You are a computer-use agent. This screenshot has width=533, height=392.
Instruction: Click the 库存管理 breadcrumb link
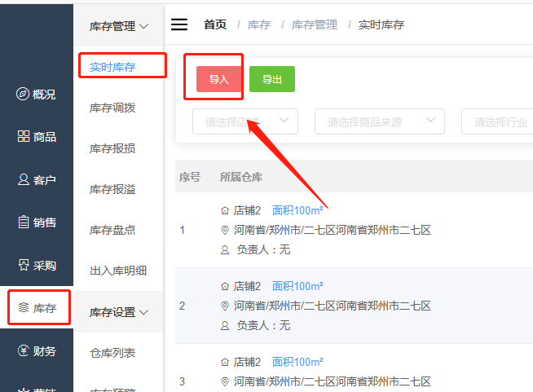[315, 24]
